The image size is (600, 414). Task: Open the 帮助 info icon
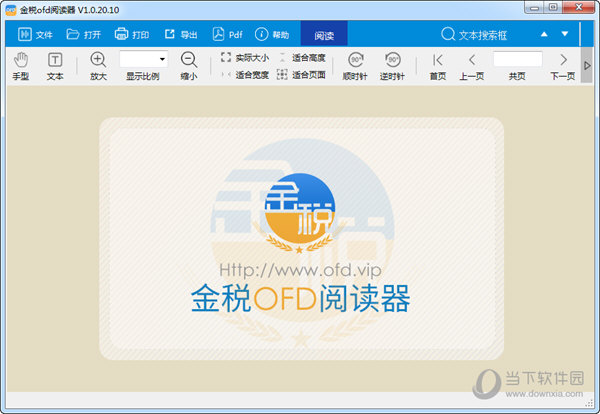(x=261, y=34)
